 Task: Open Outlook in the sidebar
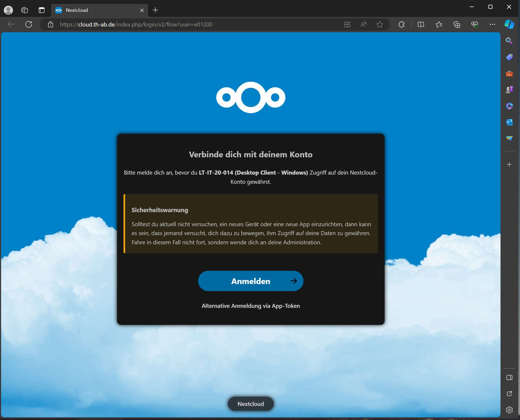(x=509, y=122)
